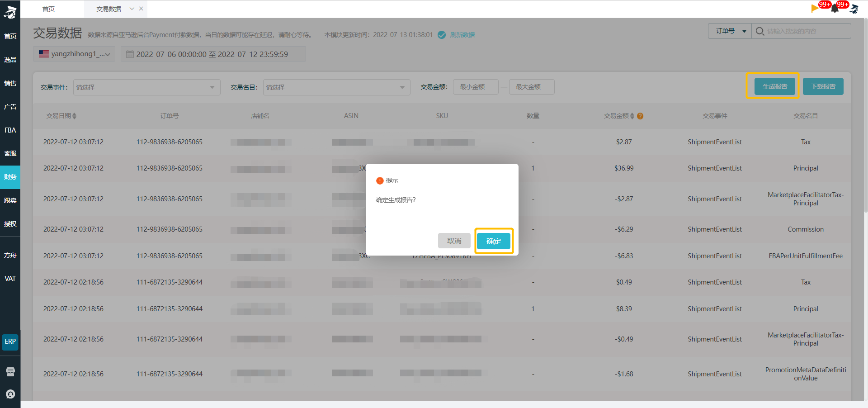
Task: Click the orange help icon beside 交易金额
Action: 640,116
